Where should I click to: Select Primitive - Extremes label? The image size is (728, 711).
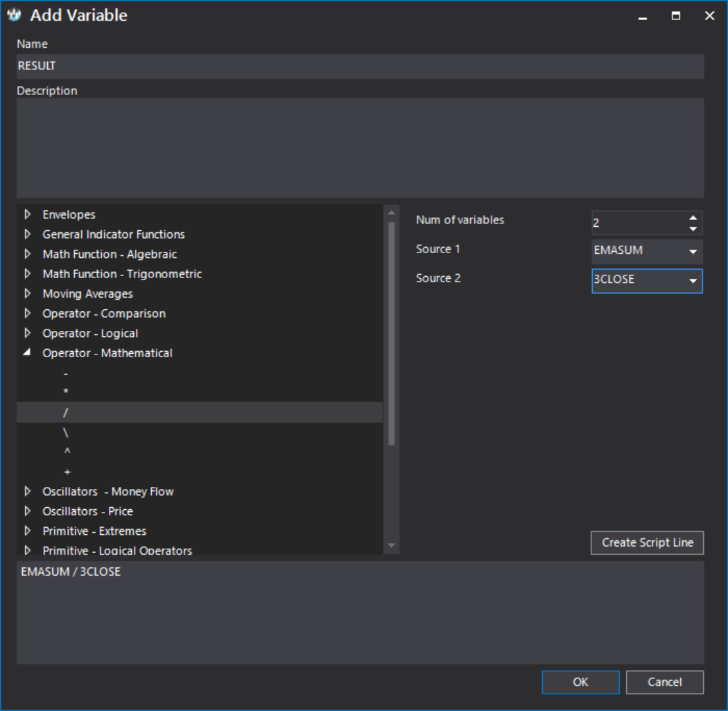[94, 531]
